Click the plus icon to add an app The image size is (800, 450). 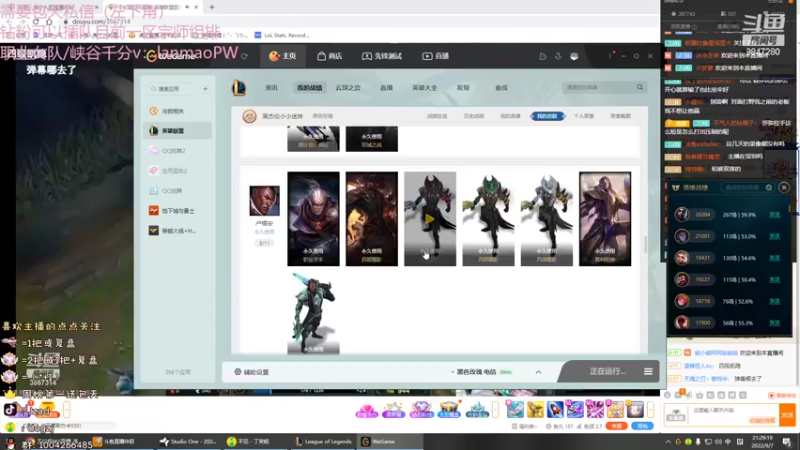(x=206, y=89)
